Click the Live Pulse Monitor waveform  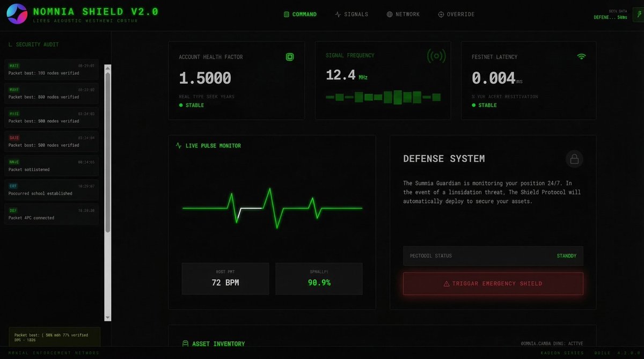pyautogui.click(x=272, y=208)
